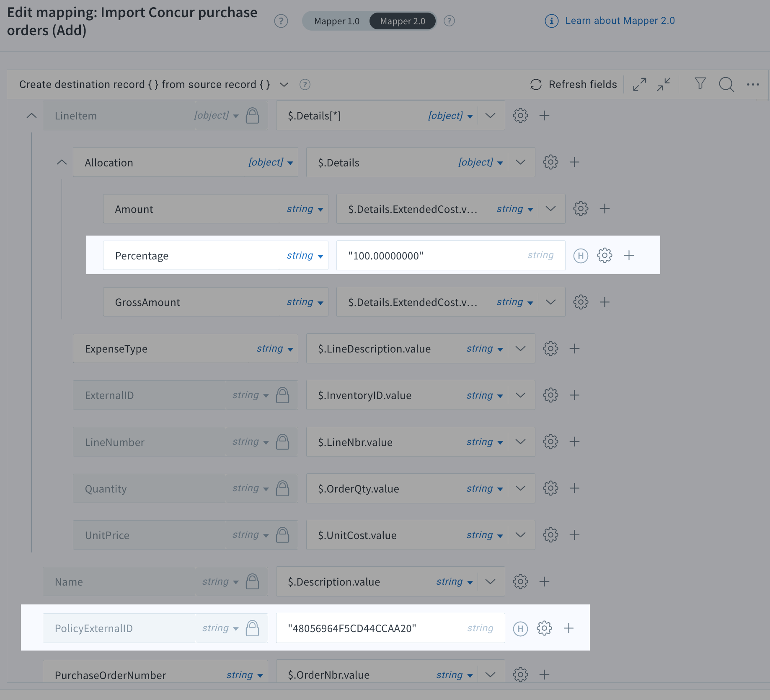Switch to Mapper 1.0
The image size is (770, 700).
pyautogui.click(x=336, y=21)
